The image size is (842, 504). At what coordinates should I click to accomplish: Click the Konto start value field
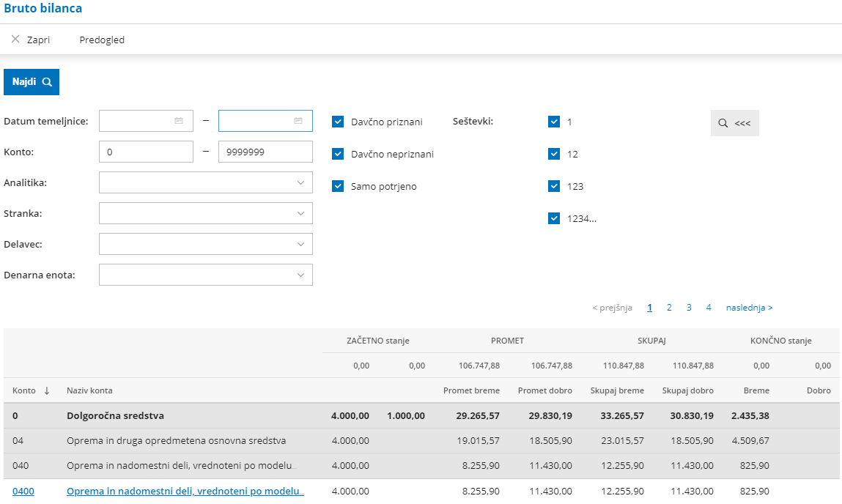coord(146,152)
